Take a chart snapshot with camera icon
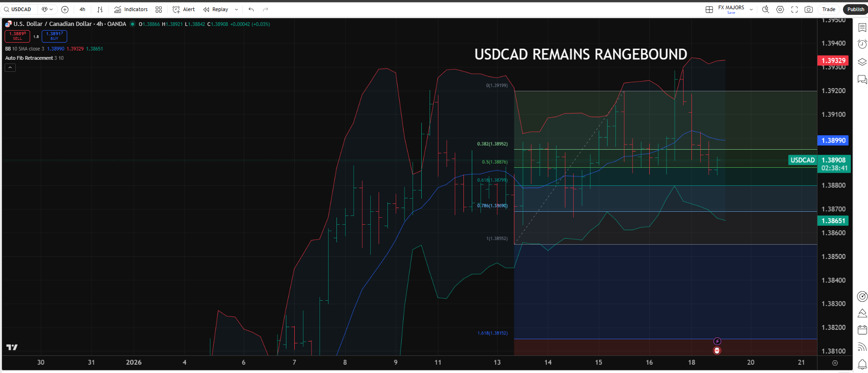The image size is (868, 373). click(809, 9)
